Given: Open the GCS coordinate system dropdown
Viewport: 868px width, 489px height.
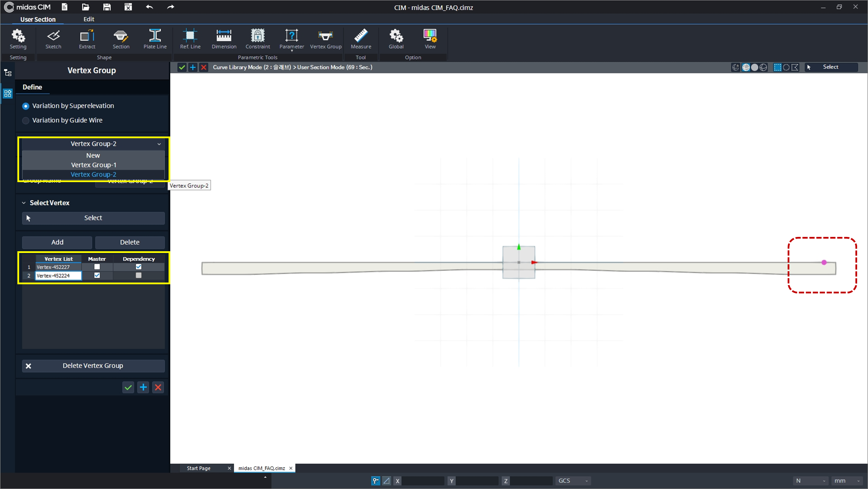Looking at the screenshot, I should point(573,481).
